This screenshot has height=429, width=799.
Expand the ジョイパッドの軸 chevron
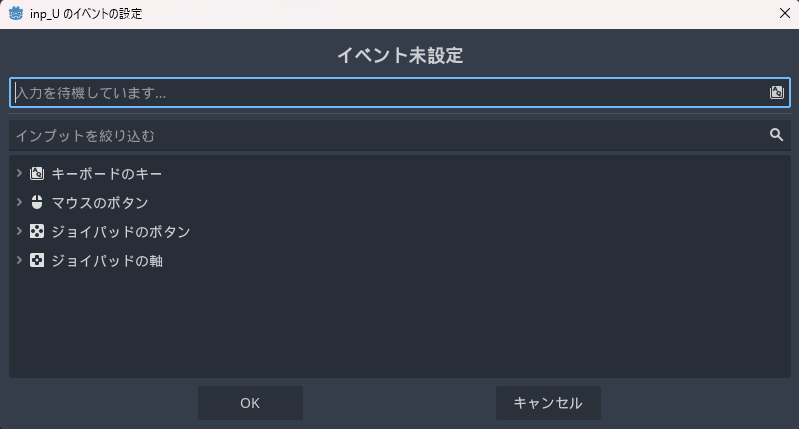tap(19, 261)
